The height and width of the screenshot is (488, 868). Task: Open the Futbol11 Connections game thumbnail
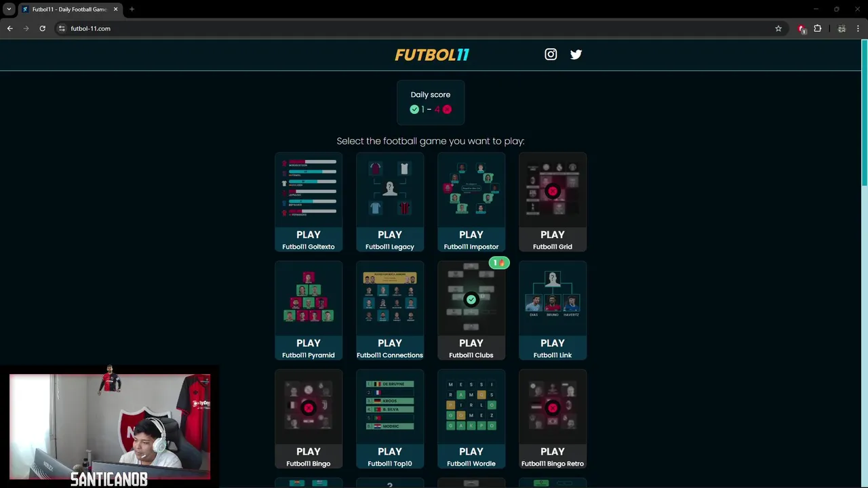[390, 298]
